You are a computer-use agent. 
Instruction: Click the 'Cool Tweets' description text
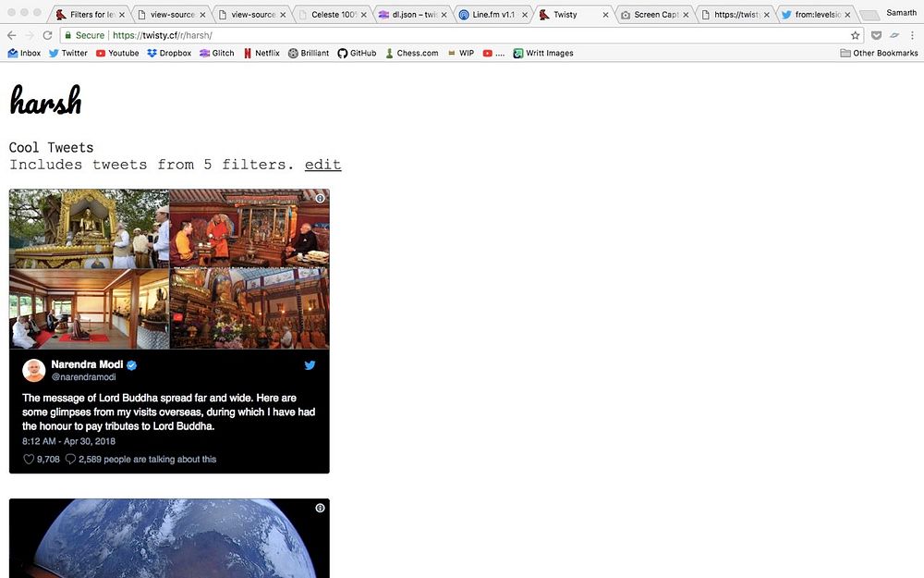tap(51, 147)
